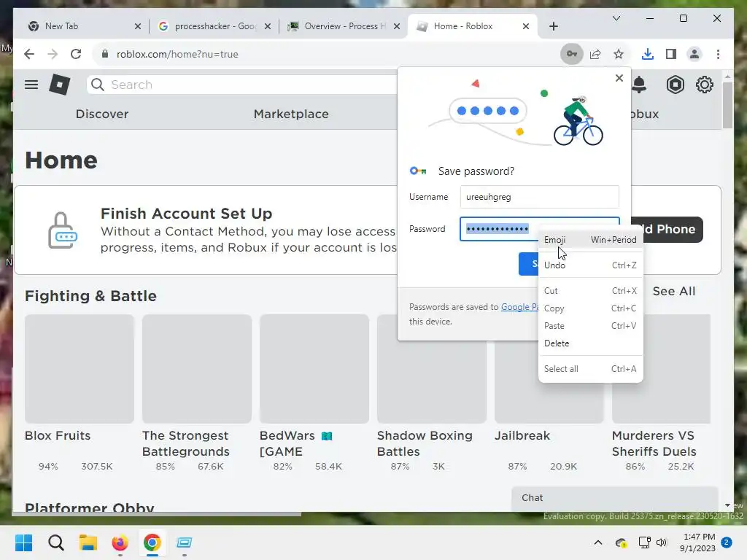Open the notification count badge in taskbar
Viewport: 747px width, 560px height.
click(x=727, y=542)
